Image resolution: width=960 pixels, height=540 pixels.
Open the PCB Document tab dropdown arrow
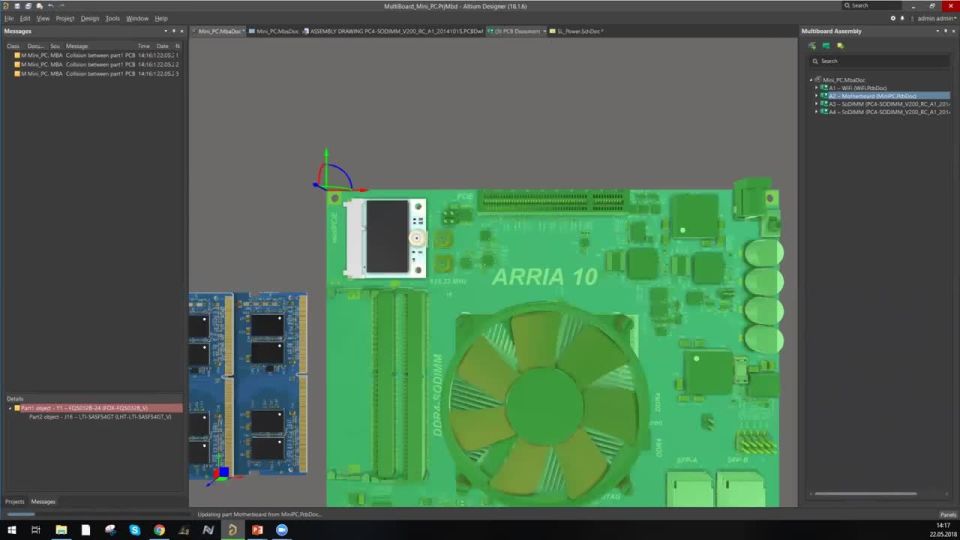click(544, 31)
